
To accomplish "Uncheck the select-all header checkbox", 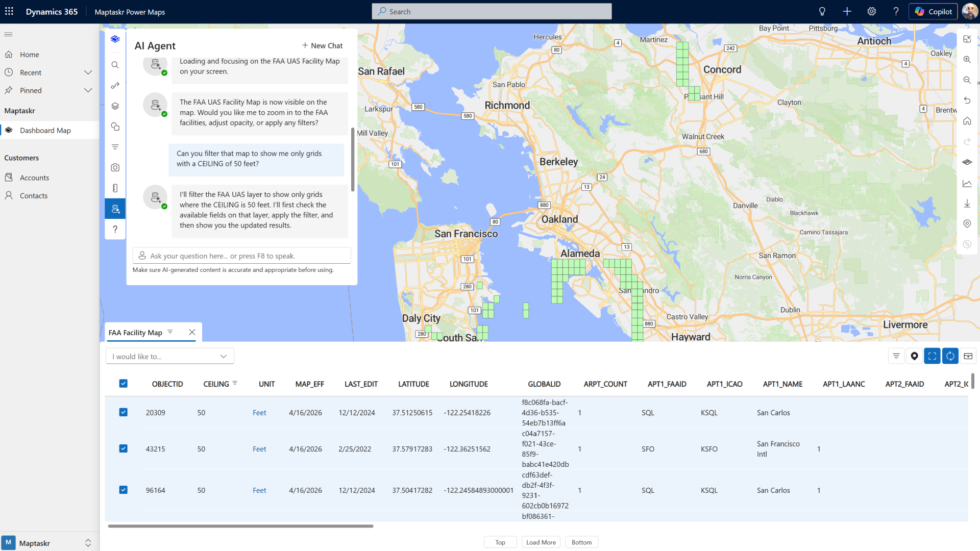I will click(x=123, y=384).
